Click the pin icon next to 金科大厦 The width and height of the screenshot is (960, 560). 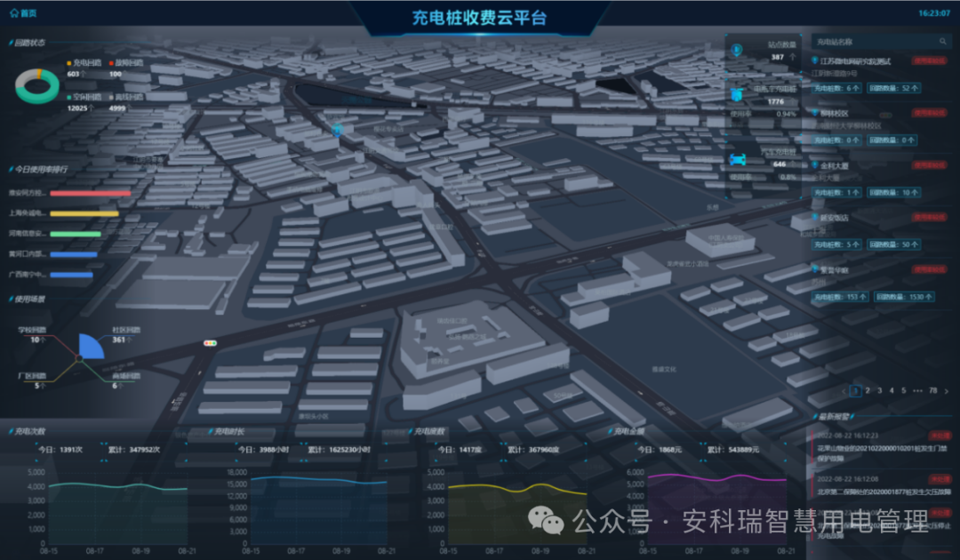coord(813,165)
